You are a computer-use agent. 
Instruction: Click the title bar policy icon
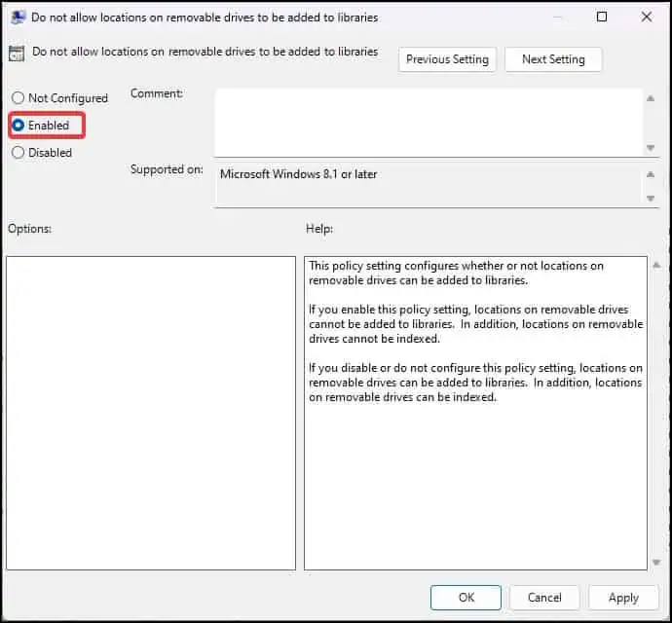(x=18, y=18)
